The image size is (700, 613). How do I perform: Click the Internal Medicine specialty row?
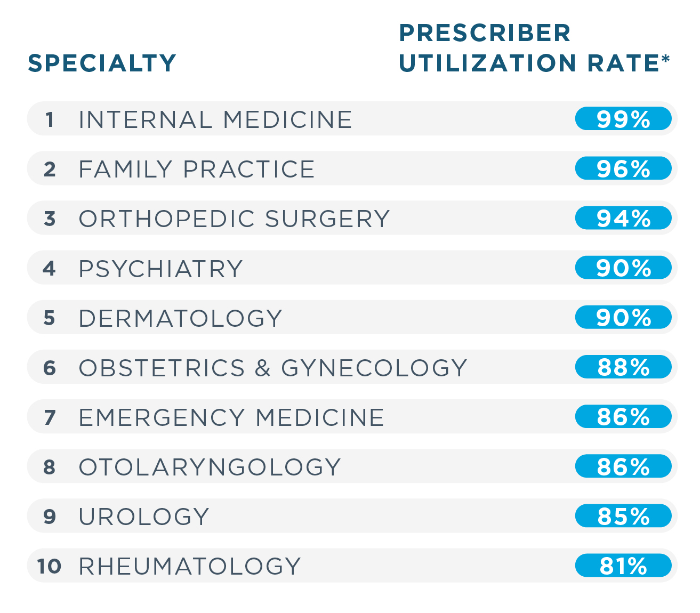tap(215, 119)
